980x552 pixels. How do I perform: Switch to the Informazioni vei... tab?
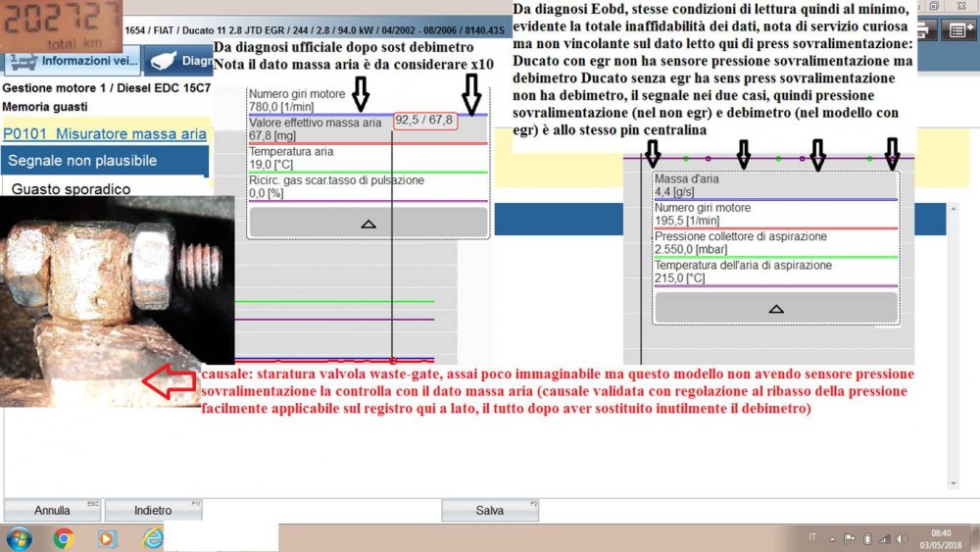(x=73, y=61)
